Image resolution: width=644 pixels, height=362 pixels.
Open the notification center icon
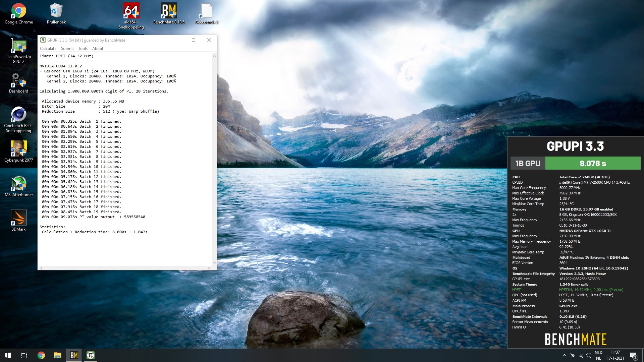pyautogui.click(x=633, y=355)
